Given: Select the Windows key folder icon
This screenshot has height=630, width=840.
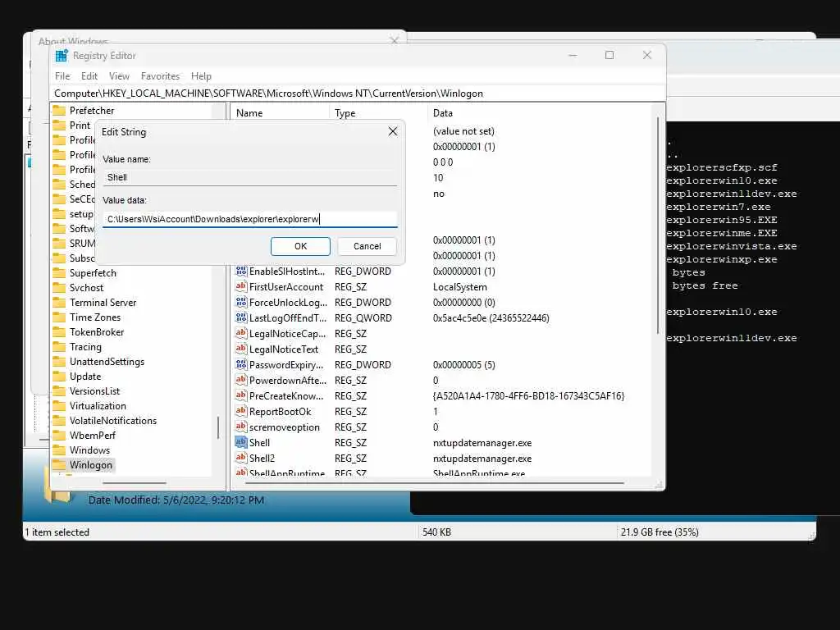Looking at the screenshot, I should click(59, 450).
